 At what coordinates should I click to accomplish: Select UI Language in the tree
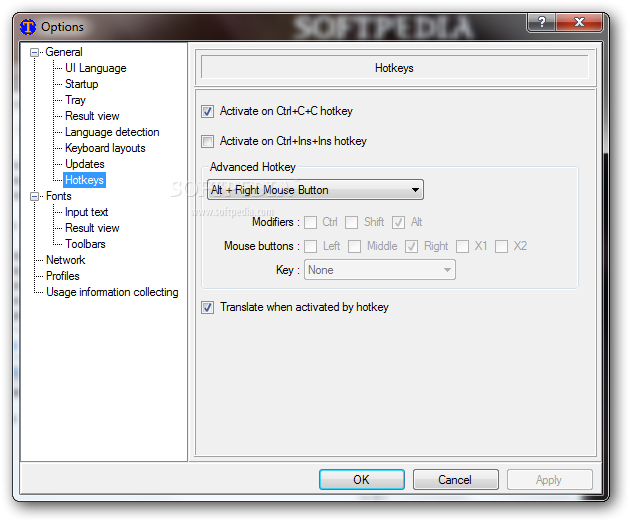(96, 68)
